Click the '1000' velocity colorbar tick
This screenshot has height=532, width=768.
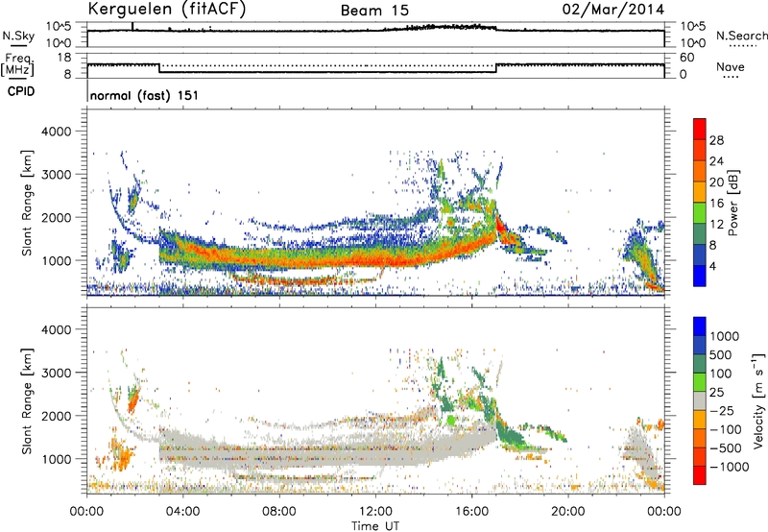click(725, 336)
